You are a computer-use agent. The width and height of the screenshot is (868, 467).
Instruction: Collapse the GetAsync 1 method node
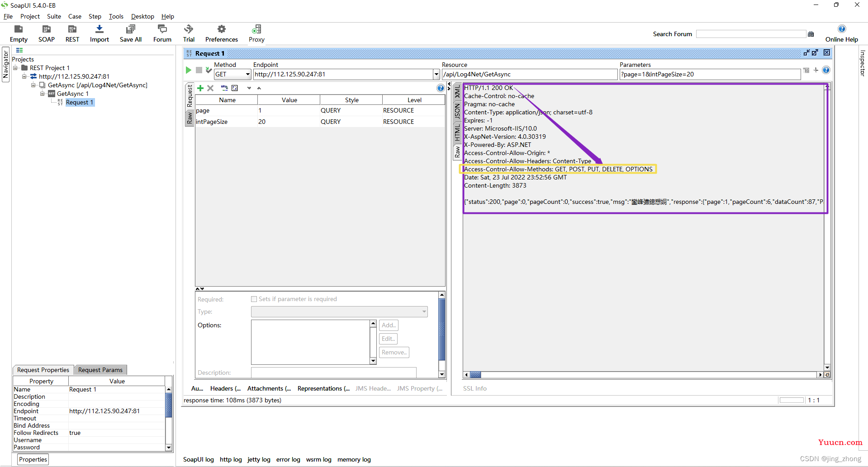click(x=42, y=94)
